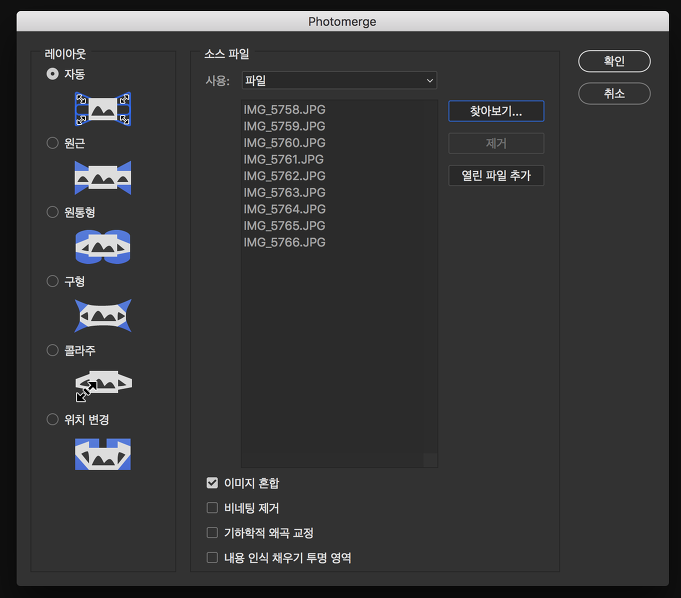Click the 열린 파일 추가 button
Viewport: 681px width, 598px height.
pyautogui.click(x=496, y=175)
